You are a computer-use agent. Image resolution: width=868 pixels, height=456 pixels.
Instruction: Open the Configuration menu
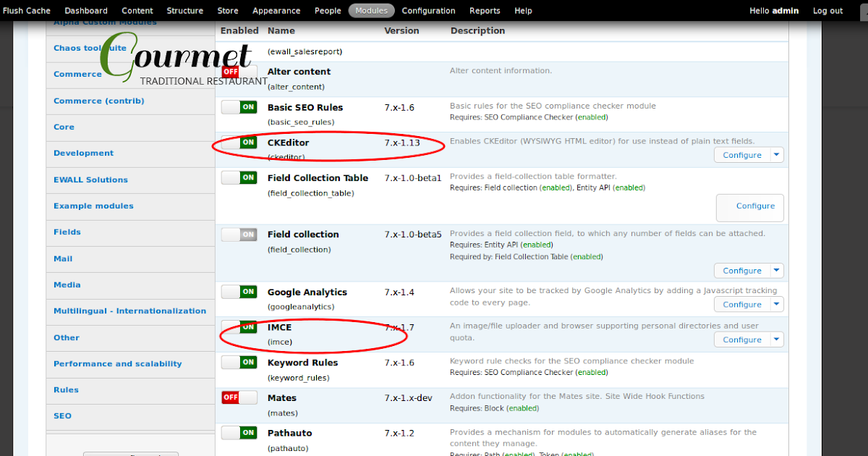click(428, 10)
